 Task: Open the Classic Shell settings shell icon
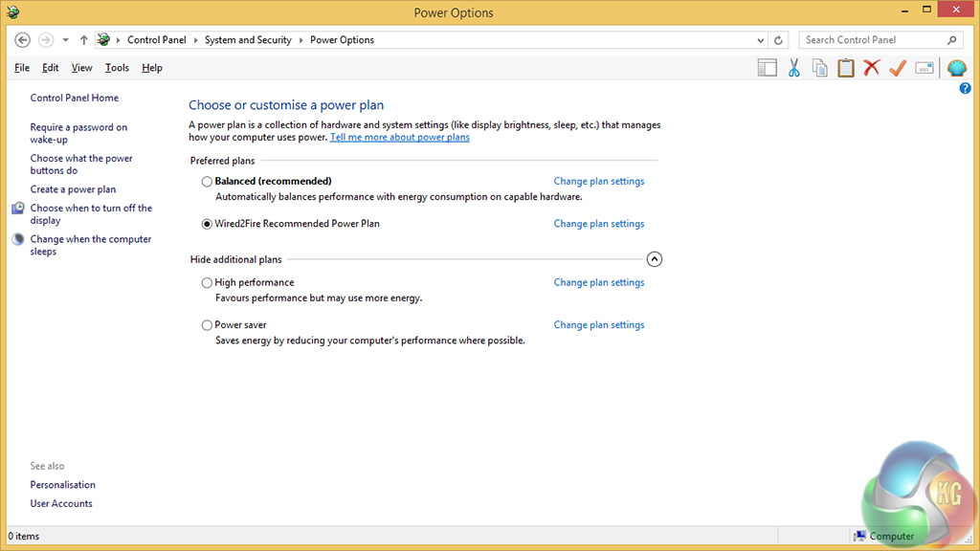pos(956,68)
